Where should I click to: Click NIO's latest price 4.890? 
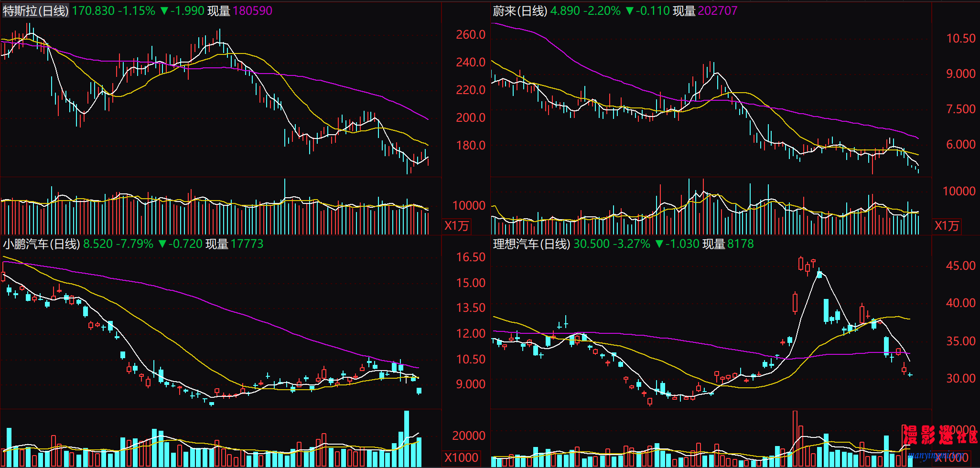(565, 11)
